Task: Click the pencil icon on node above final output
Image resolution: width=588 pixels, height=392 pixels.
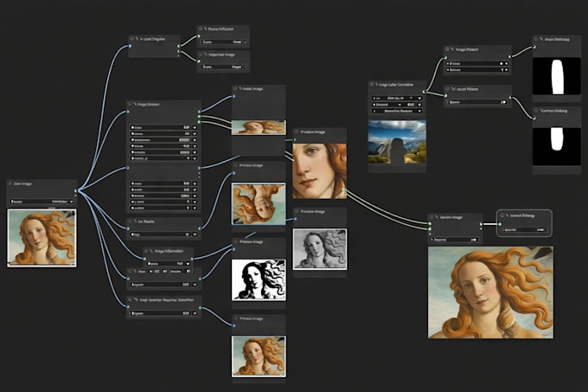Action: coord(437,217)
